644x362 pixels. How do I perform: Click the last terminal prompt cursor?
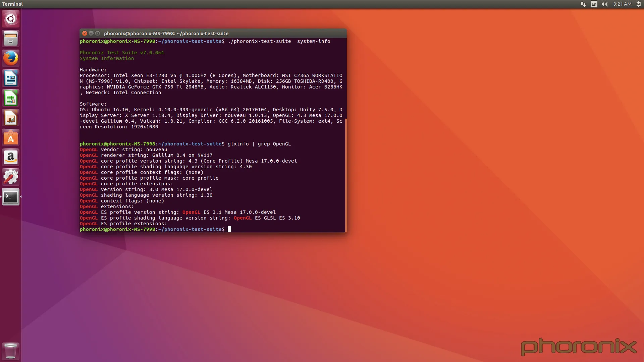pos(229,229)
